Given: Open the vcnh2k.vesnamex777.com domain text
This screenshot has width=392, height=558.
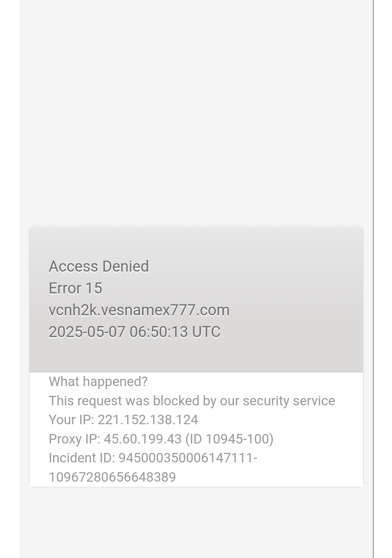Looking at the screenshot, I should click(139, 310).
